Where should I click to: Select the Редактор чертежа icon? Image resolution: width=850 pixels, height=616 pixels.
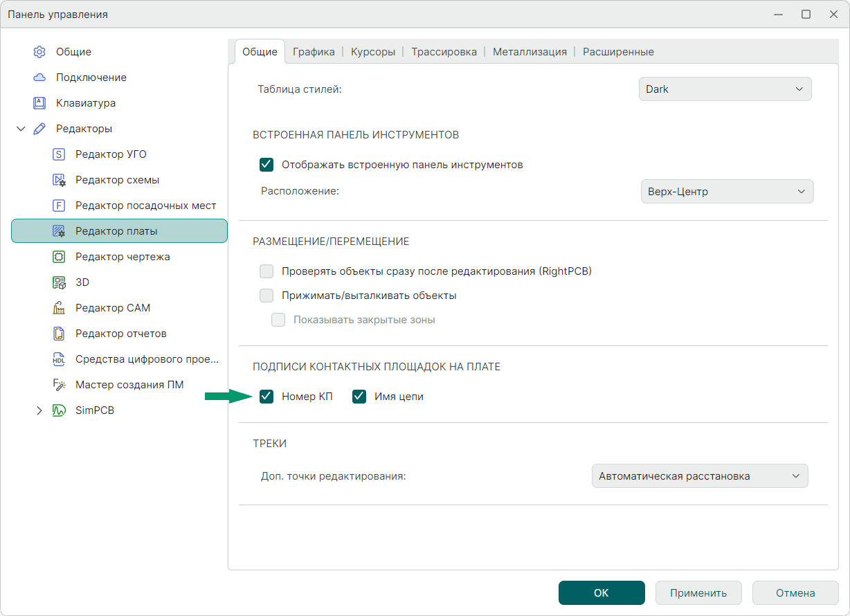click(x=59, y=257)
